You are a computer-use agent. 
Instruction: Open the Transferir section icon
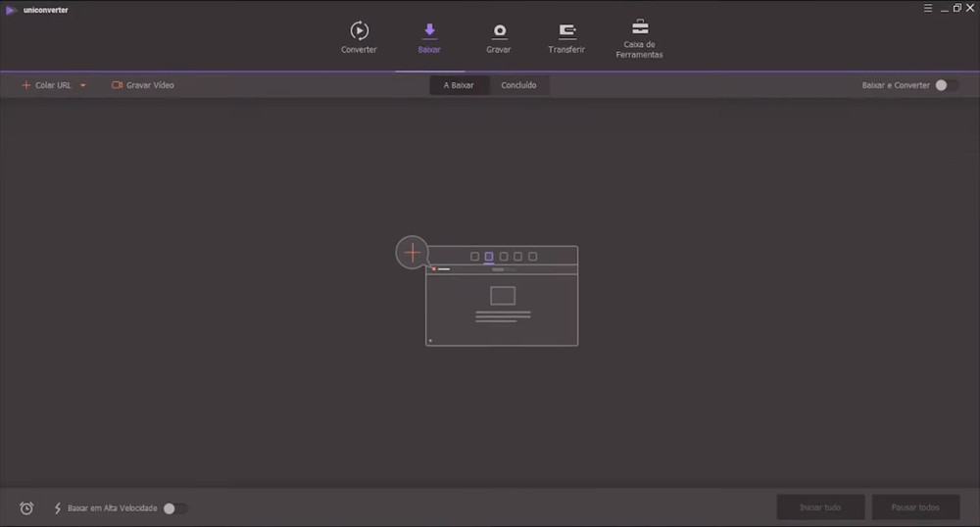(566, 30)
